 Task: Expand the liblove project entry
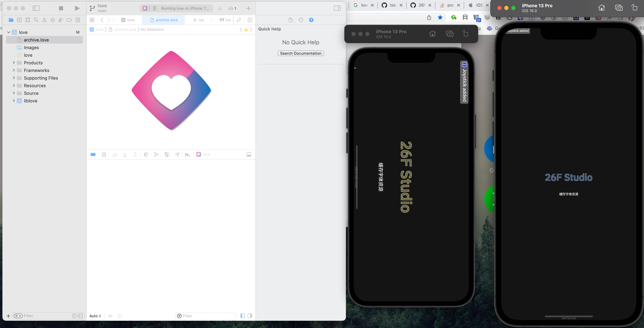(14, 101)
